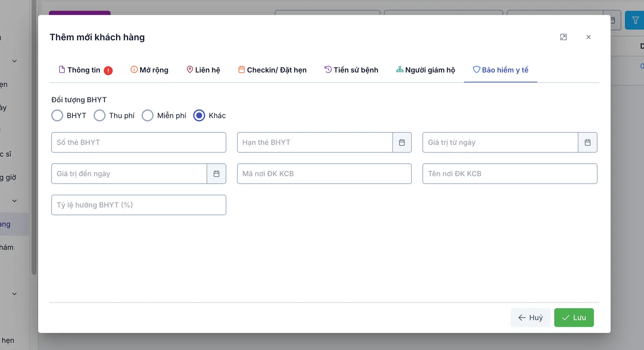The image size is (644, 350).
Task: Open calendar picker for Giá trị đến ngày
Action: click(x=217, y=174)
